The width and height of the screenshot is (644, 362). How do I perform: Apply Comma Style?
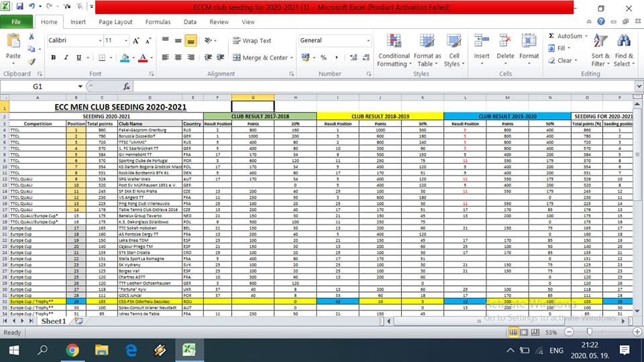pos(336,58)
